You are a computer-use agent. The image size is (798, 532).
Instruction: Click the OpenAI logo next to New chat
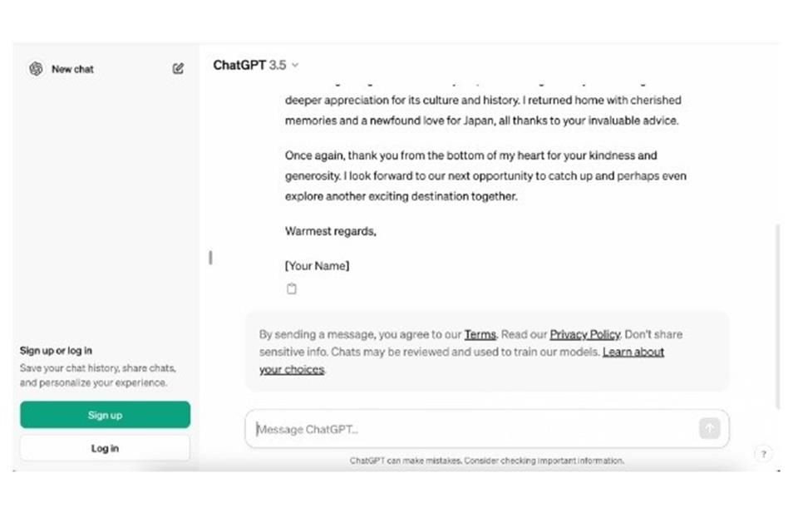click(x=37, y=69)
